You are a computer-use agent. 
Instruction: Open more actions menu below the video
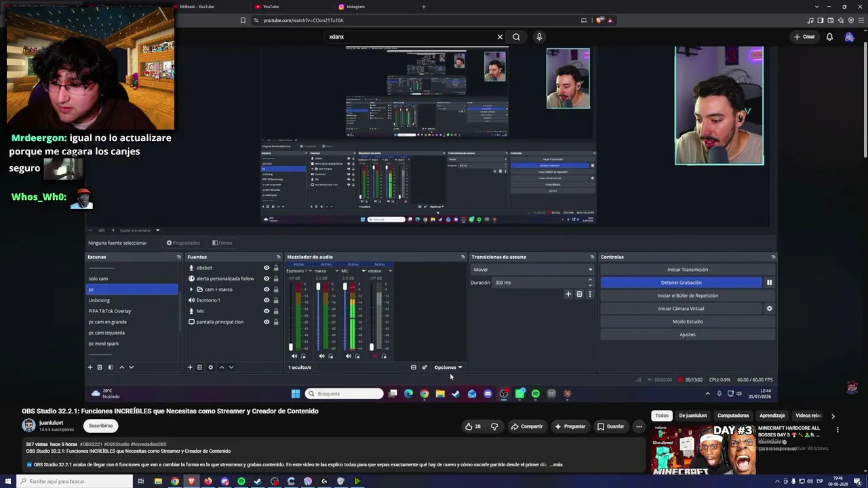(639, 426)
